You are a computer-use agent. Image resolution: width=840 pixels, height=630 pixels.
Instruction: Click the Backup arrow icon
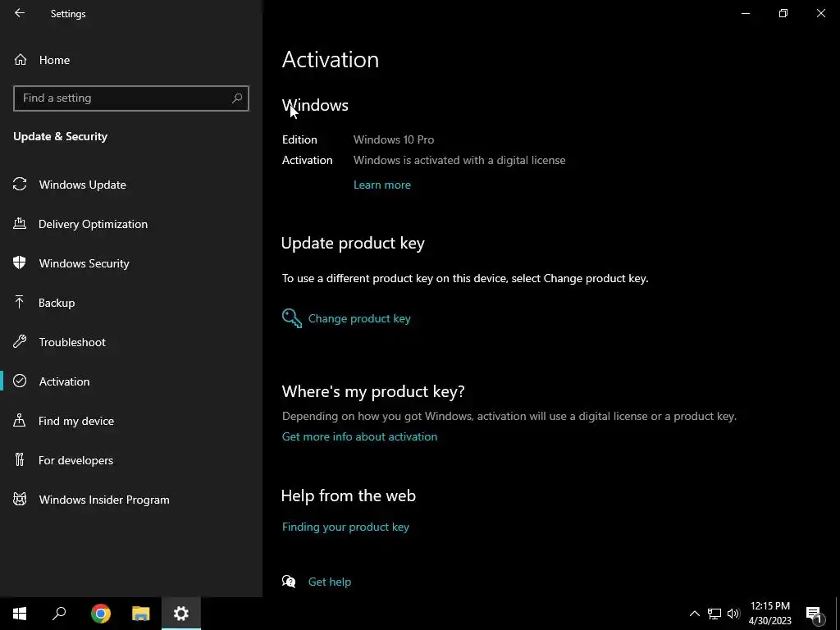click(x=20, y=302)
